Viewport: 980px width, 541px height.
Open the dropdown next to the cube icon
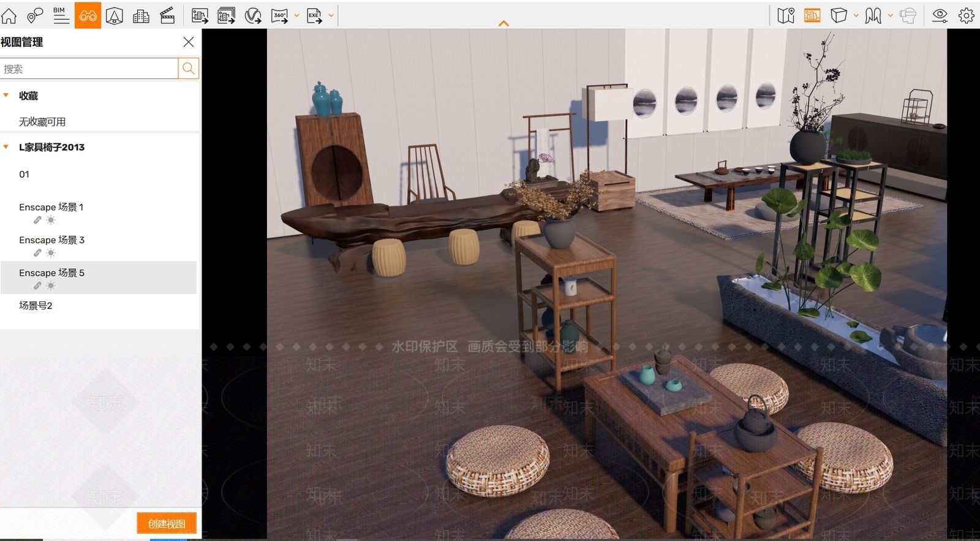[856, 15]
